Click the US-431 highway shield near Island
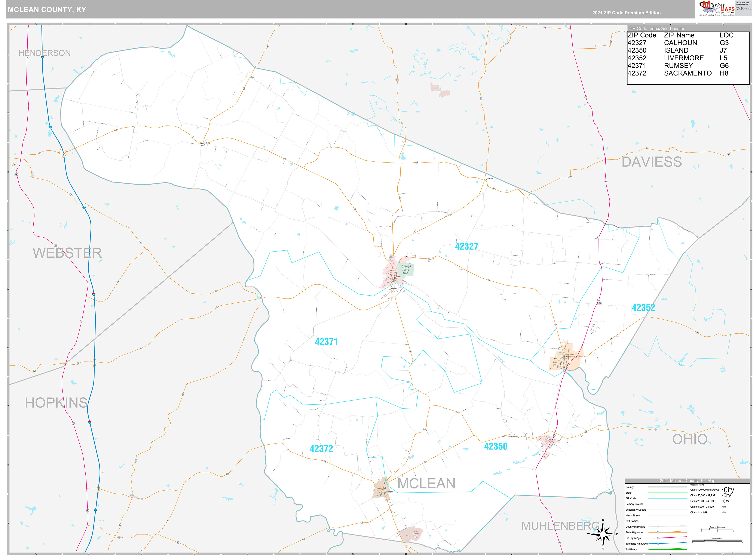Viewport: 756px width, 556px height. click(x=554, y=435)
